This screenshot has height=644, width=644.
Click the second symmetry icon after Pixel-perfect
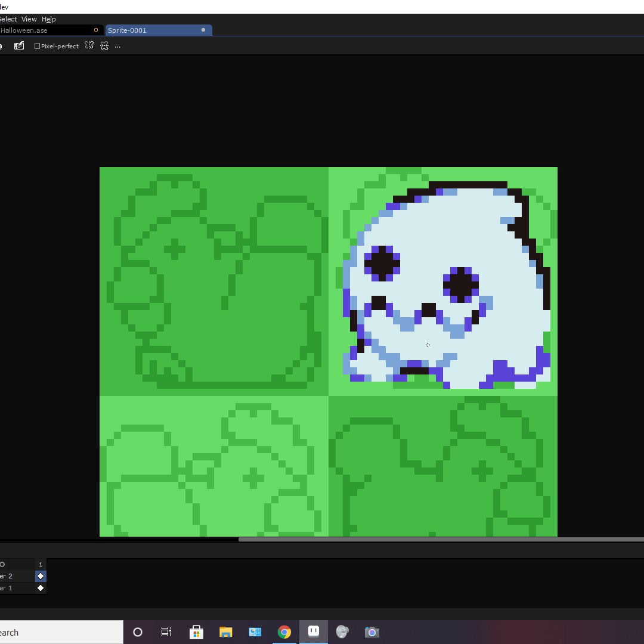[x=104, y=46]
